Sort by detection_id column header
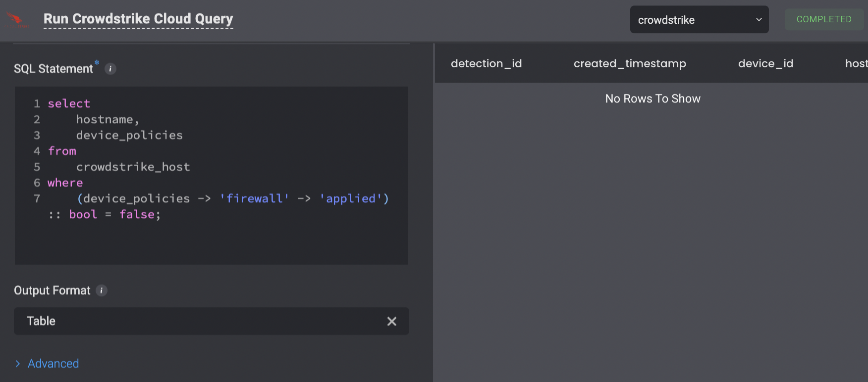 click(486, 63)
